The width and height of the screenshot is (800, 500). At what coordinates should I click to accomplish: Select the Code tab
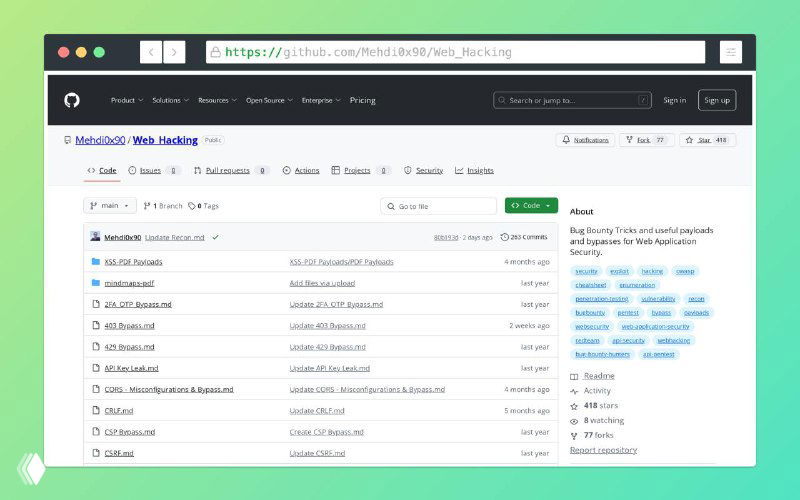(102, 170)
